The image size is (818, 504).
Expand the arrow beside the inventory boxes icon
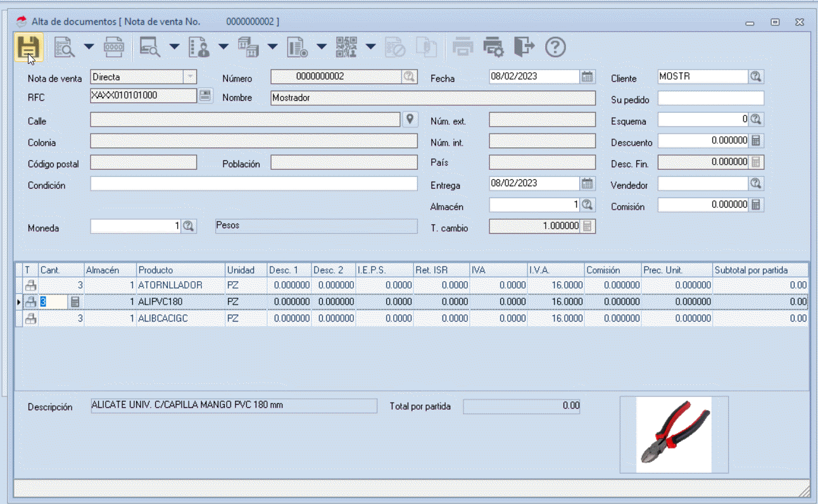point(272,46)
